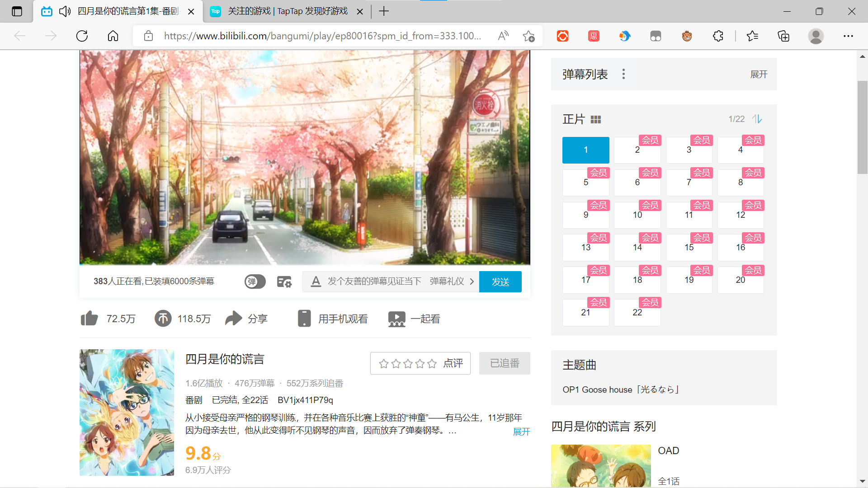
Task: Click the browser address bar
Action: click(322, 36)
